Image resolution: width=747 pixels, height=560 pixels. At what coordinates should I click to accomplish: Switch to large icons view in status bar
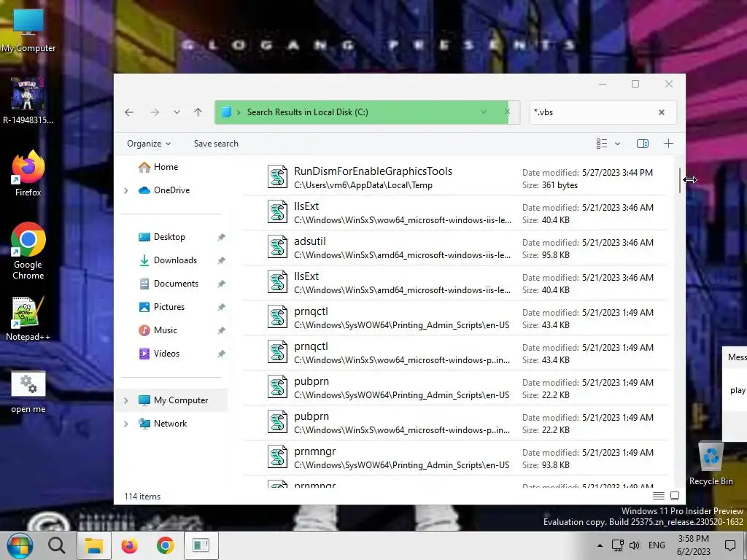point(675,496)
